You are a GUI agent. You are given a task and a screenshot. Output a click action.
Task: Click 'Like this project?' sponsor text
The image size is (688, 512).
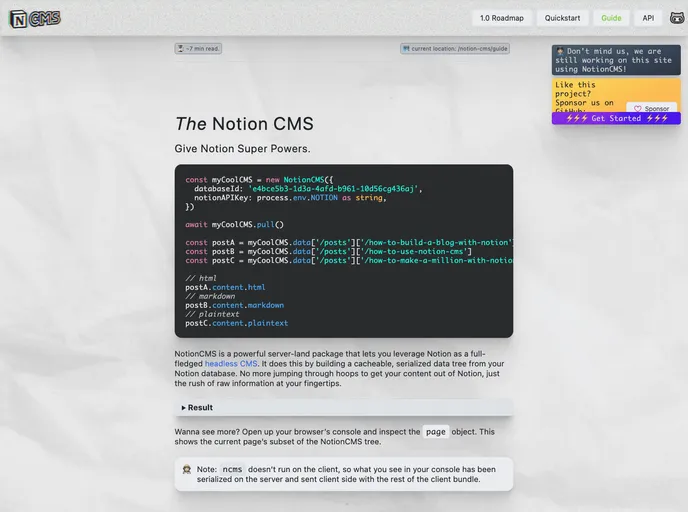pyautogui.click(x=575, y=90)
